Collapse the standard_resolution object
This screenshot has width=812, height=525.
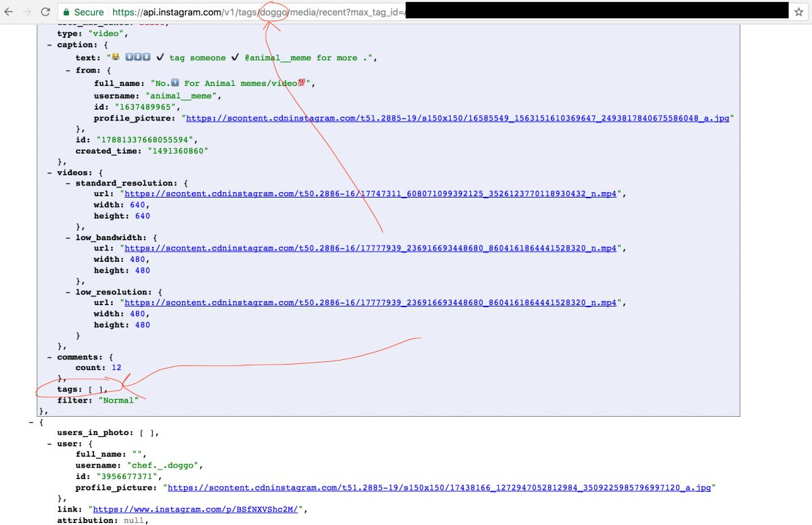pos(68,183)
